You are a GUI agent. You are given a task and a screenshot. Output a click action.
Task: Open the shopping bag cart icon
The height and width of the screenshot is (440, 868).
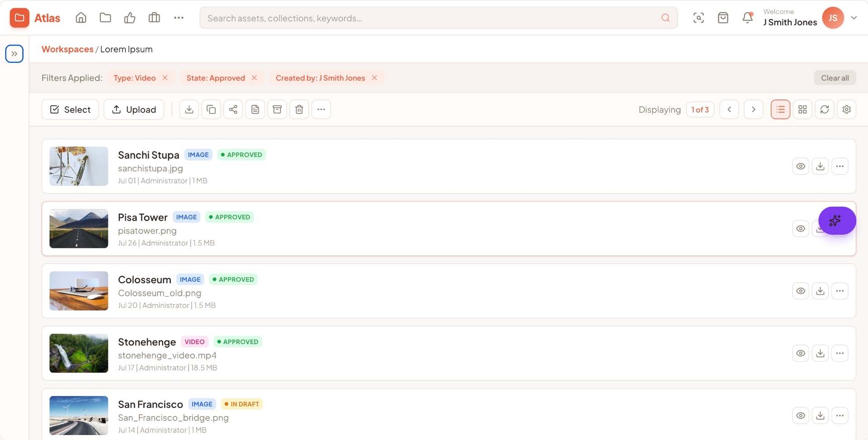click(x=723, y=18)
